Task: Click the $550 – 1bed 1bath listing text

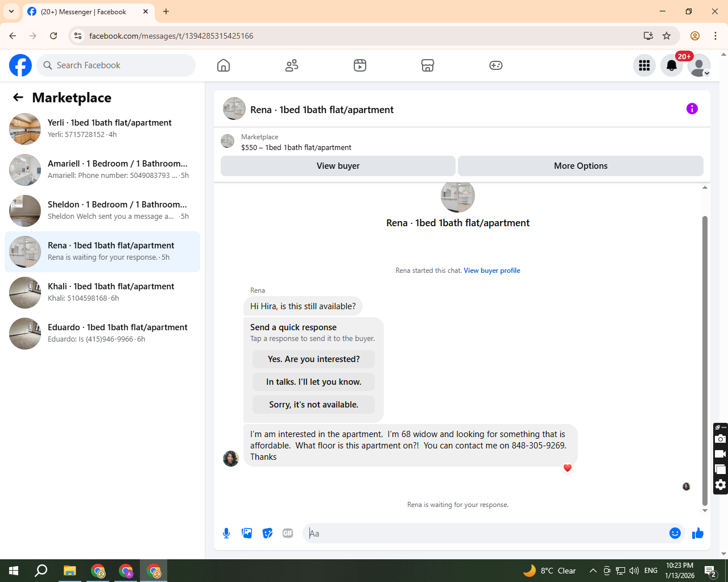Action: (x=296, y=147)
